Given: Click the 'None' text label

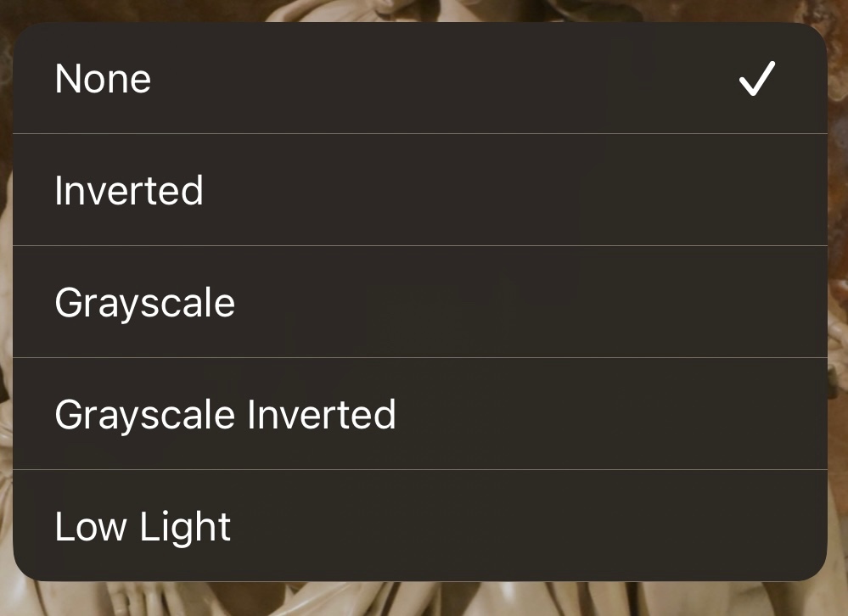Looking at the screenshot, I should (x=103, y=79).
